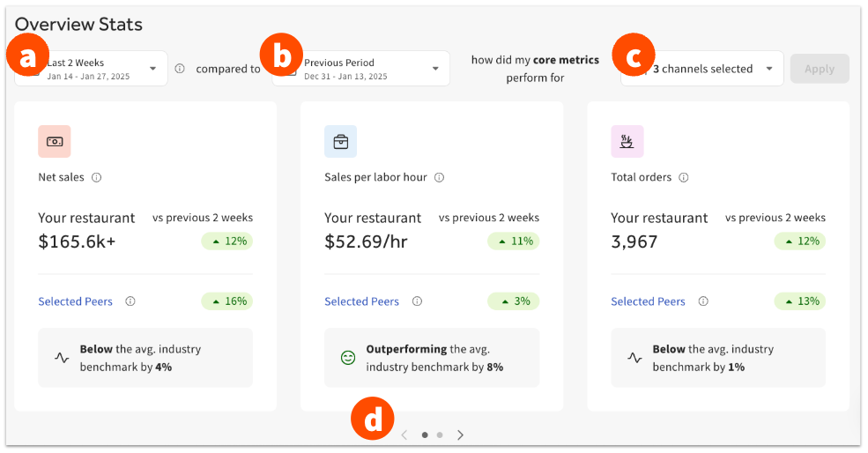Viewport: 868px width, 453px height.
Task: Click info icon next to Total orders
Action: (x=684, y=177)
